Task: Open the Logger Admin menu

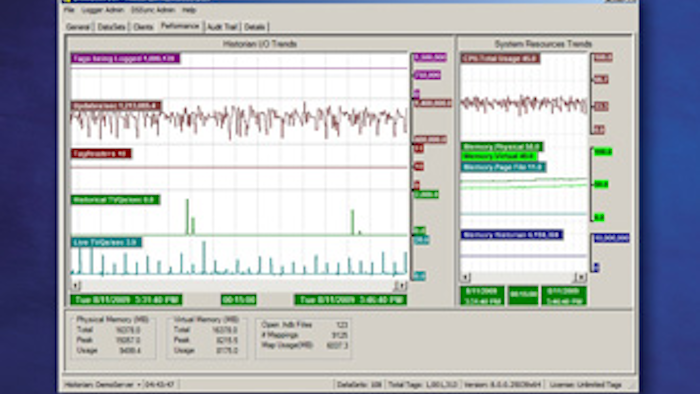Action: click(102, 10)
